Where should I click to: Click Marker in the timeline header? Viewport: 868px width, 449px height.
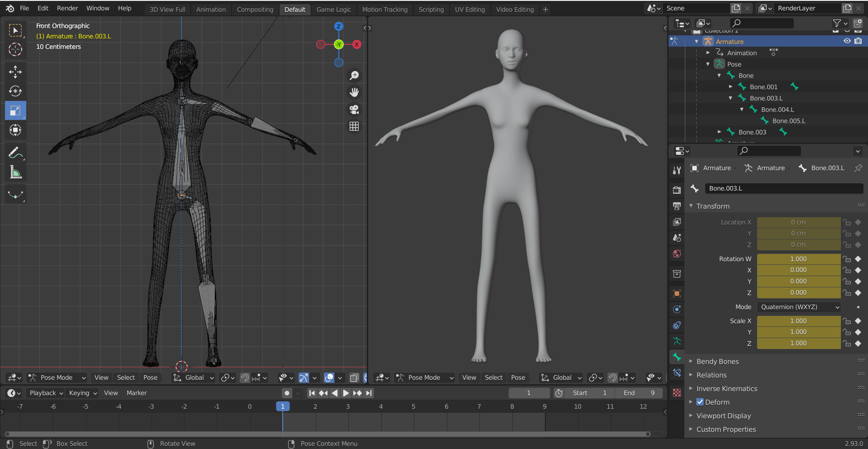tap(137, 393)
